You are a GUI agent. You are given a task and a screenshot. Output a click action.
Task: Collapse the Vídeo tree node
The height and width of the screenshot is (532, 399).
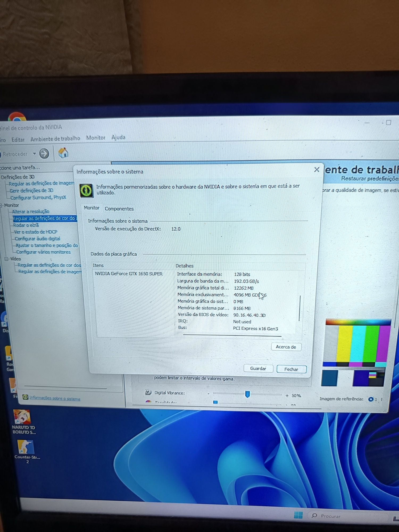[x=6, y=259]
